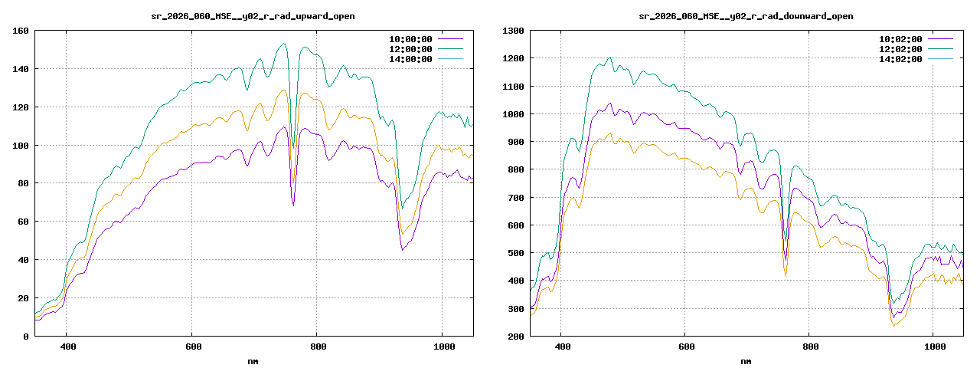
Task: Click the 600 x-axis tick on right chart
Action: point(685,347)
